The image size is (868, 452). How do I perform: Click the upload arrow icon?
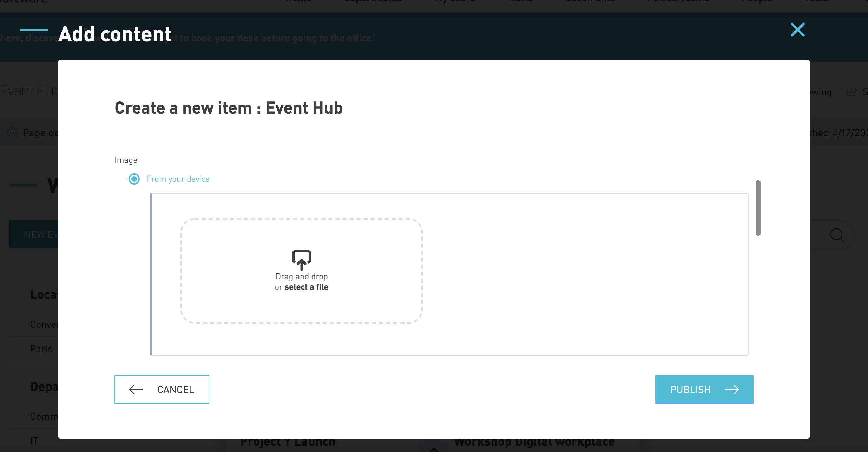tap(301, 260)
